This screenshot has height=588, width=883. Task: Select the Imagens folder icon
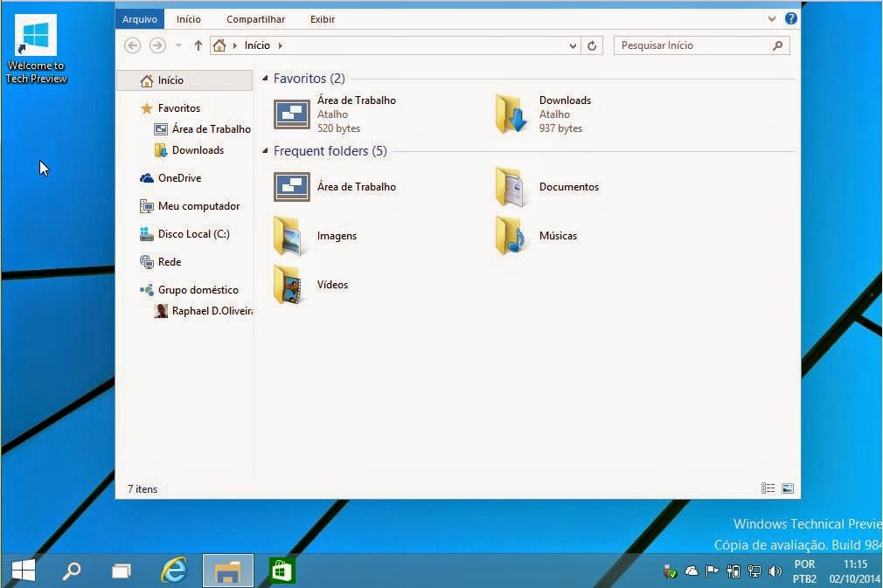coord(289,236)
